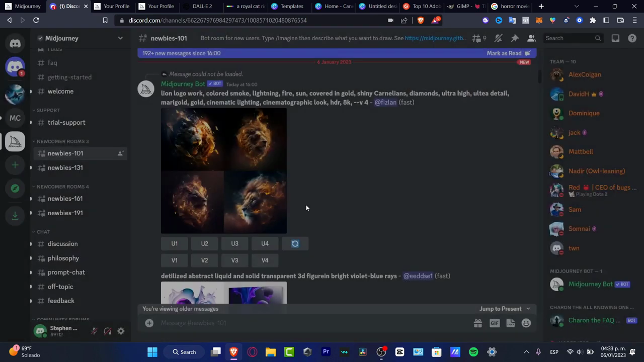The width and height of the screenshot is (644, 362).
Task: Open Discord direct messages home icon
Action: 15,43
